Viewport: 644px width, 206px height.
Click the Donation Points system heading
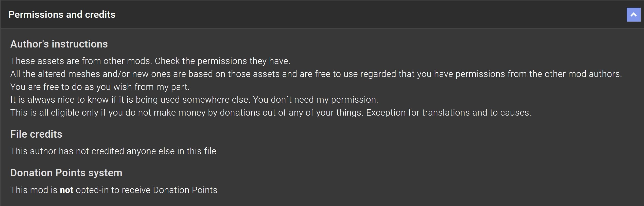tap(66, 173)
